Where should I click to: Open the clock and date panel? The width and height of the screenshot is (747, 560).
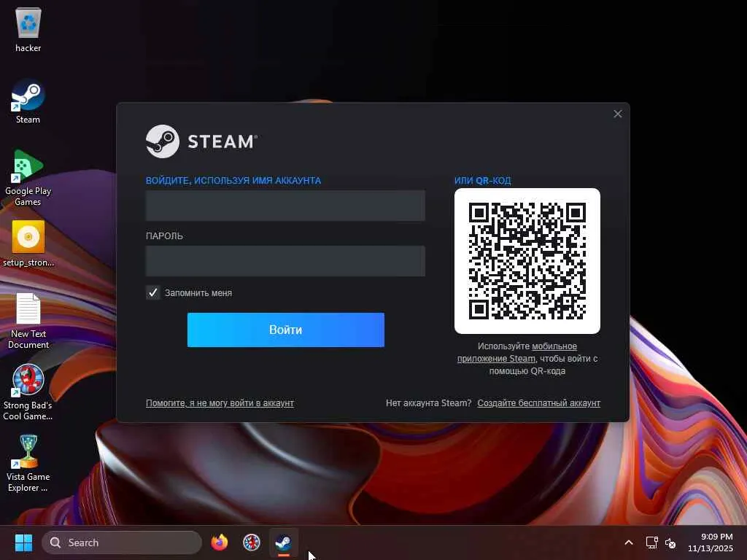coord(710,542)
